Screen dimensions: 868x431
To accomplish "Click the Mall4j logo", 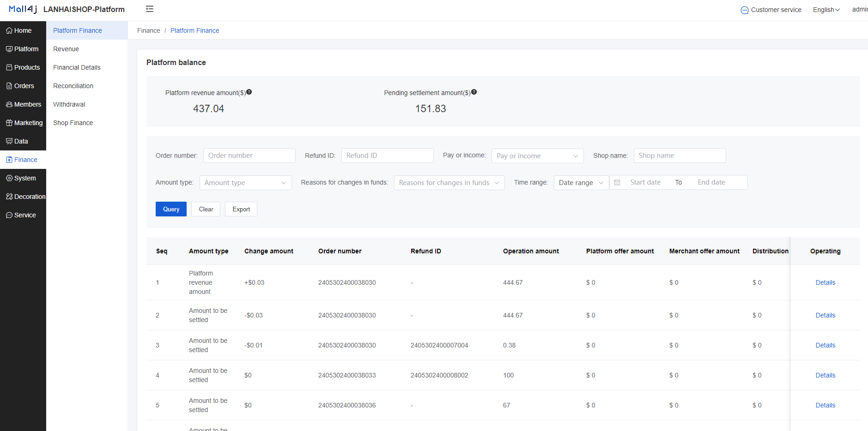I will [x=23, y=9].
